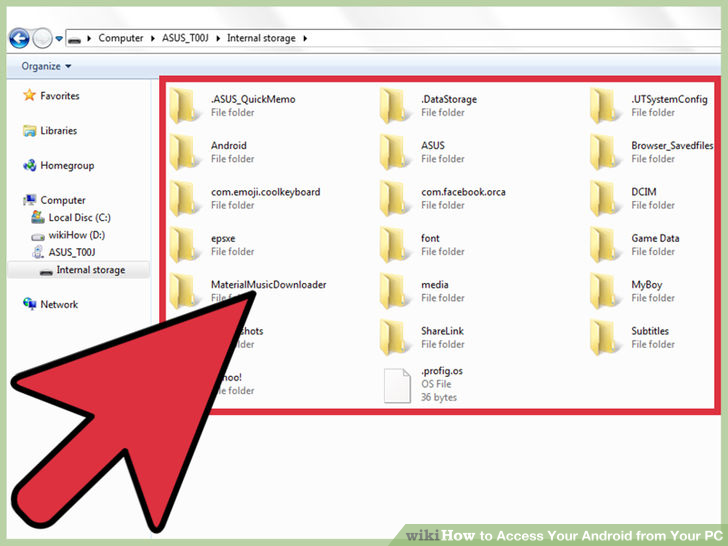
Task: Select Computer in the address bar
Action: [x=121, y=38]
